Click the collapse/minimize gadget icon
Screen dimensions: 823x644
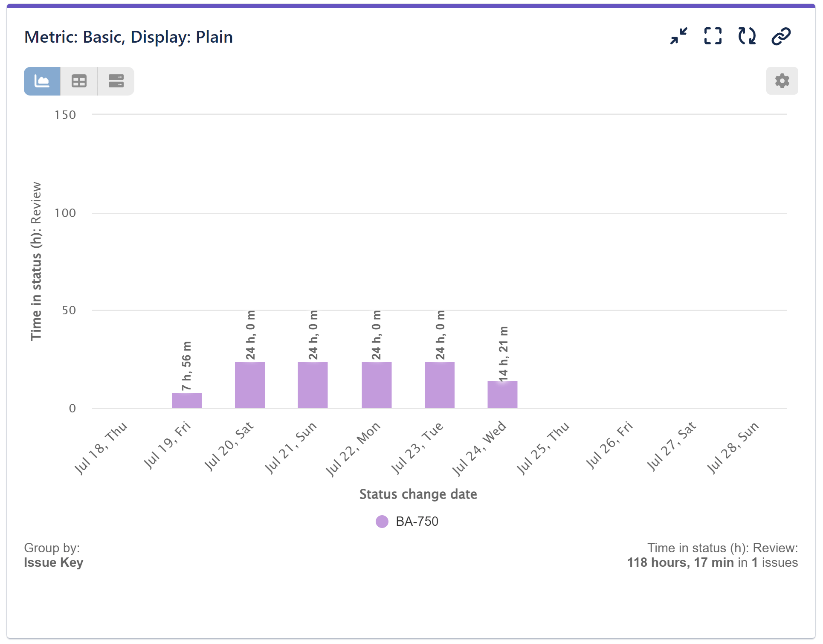pyautogui.click(x=678, y=36)
